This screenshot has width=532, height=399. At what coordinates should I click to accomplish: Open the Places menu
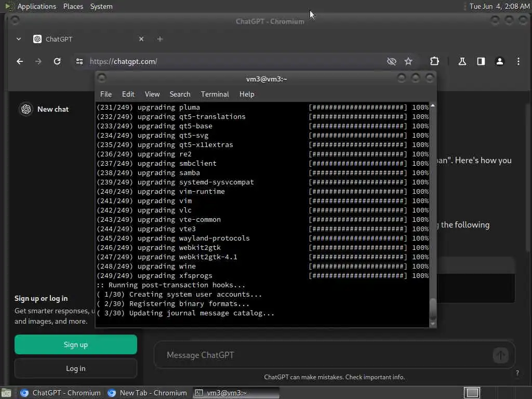pos(73,6)
